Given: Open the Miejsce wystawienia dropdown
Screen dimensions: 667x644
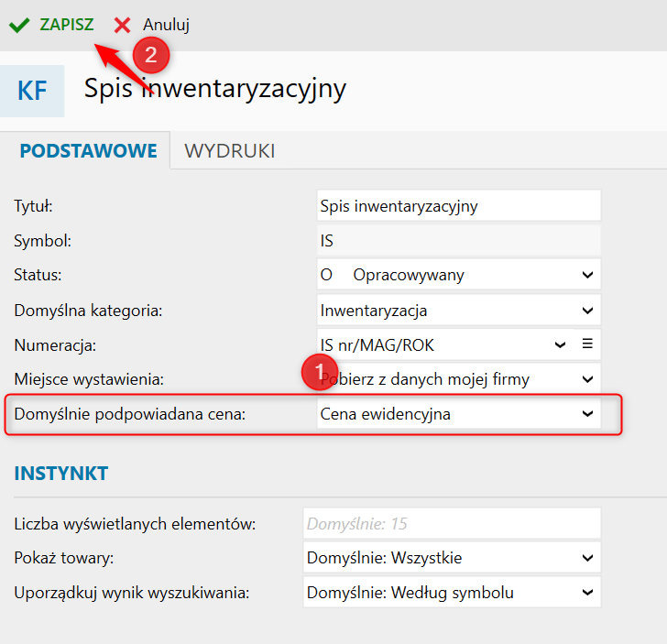Looking at the screenshot, I should click(x=458, y=379).
